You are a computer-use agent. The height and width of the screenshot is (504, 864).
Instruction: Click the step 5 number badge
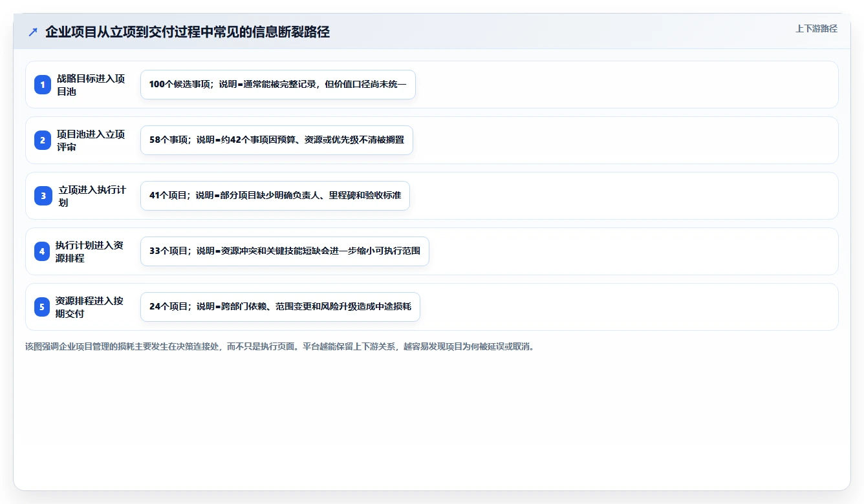43,307
